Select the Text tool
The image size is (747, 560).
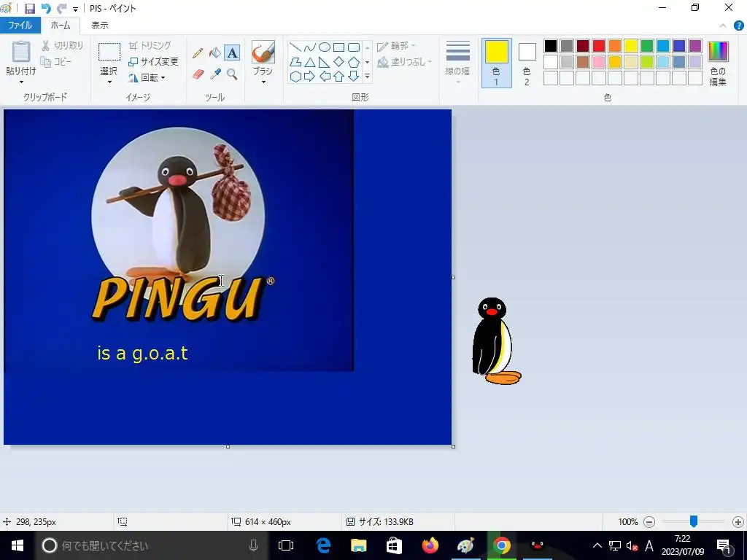(232, 52)
